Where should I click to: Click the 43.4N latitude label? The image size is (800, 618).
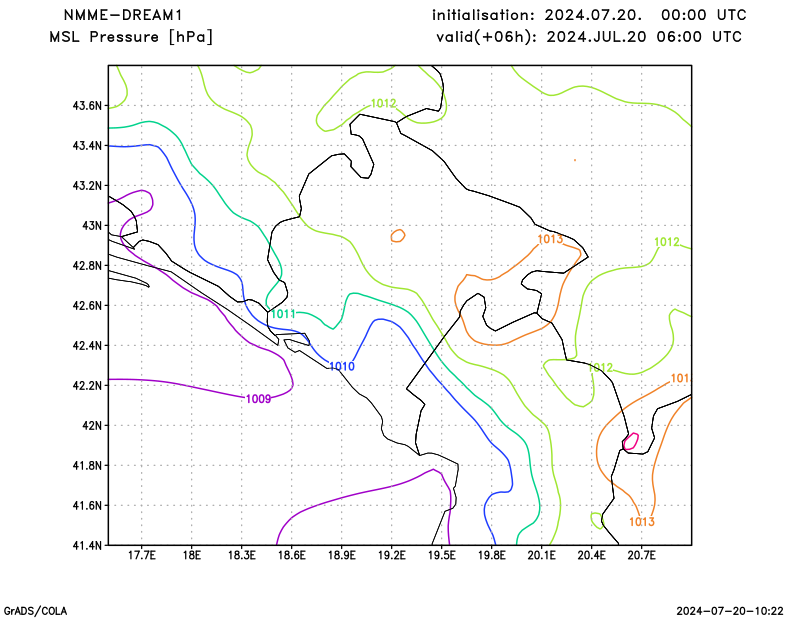(87, 146)
